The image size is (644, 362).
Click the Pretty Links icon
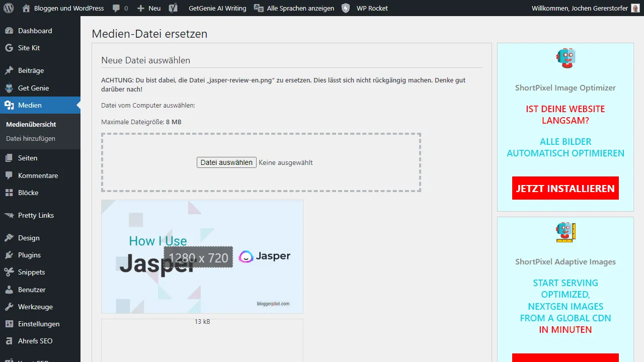[x=9, y=215]
